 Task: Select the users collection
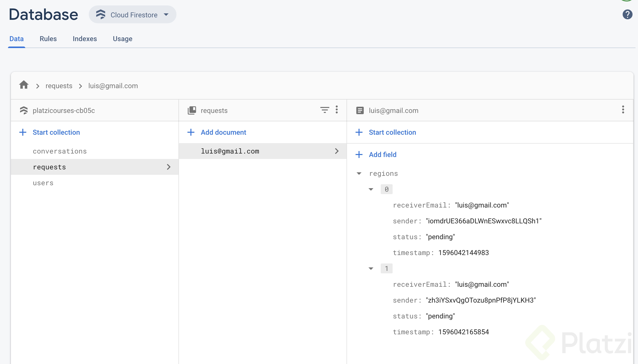(x=43, y=183)
